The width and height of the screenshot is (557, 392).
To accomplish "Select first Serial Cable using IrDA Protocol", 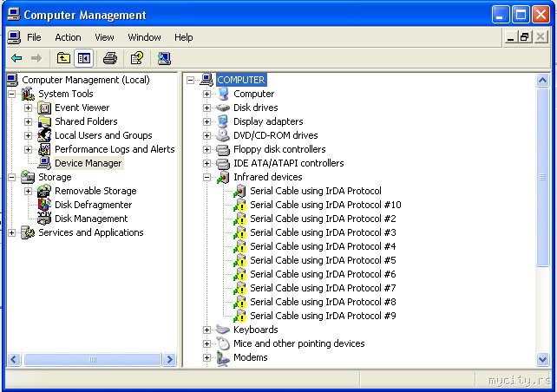I will pos(316,191).
